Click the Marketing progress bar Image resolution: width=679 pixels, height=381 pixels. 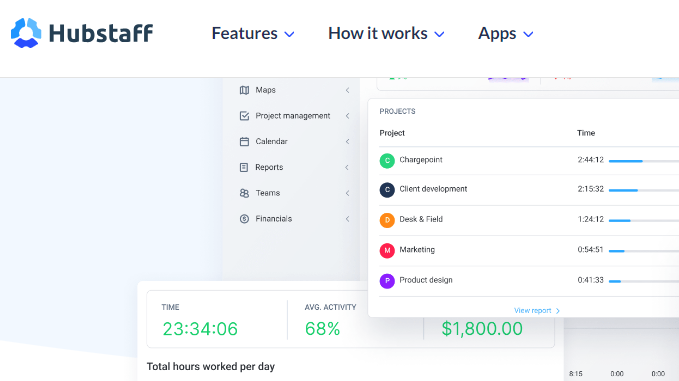click(643, 251)
